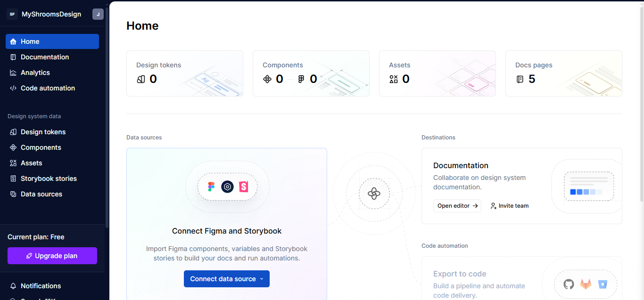Click the Figma icon in the data source card
Viewport: 644px width, 300px height.
(x=211, y=186)
